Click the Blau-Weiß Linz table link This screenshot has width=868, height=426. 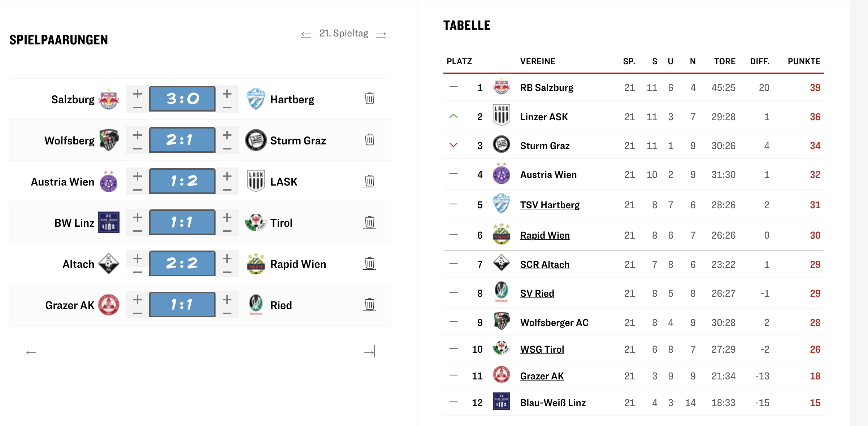(553, 403)
